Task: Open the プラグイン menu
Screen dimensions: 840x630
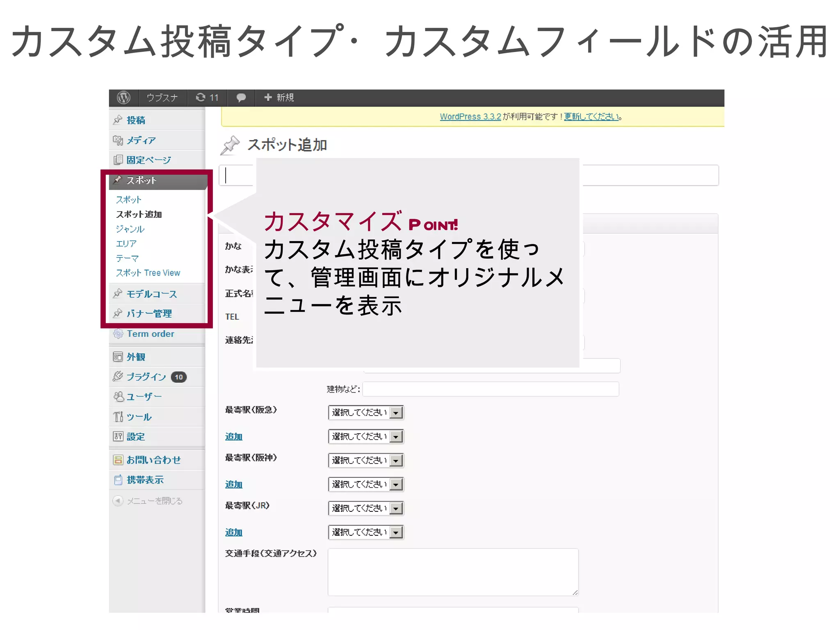Action: pyautogui.click(x=146, y=377)
